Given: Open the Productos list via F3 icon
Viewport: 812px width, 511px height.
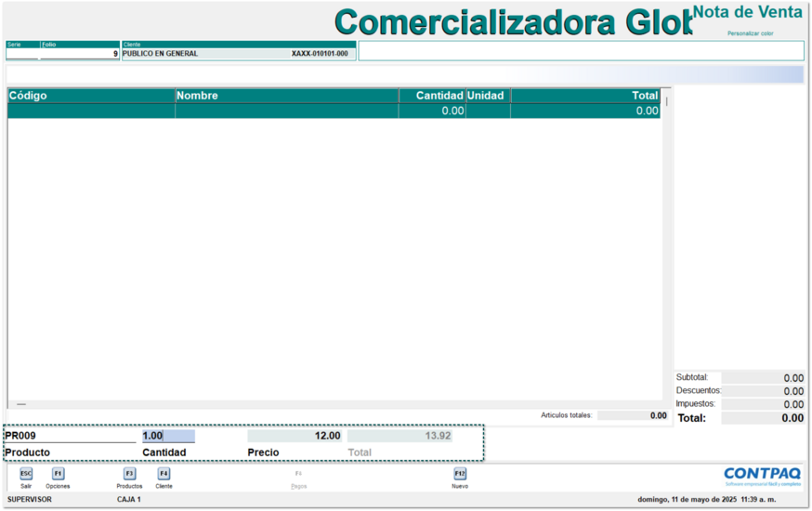Looking at the screenshot, I should coord(129,474).
